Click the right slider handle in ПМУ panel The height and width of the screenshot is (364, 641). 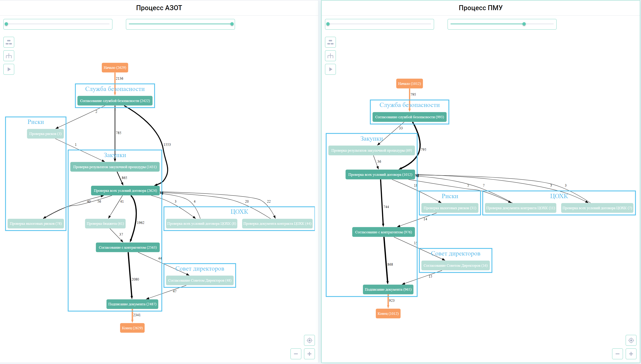524,24
